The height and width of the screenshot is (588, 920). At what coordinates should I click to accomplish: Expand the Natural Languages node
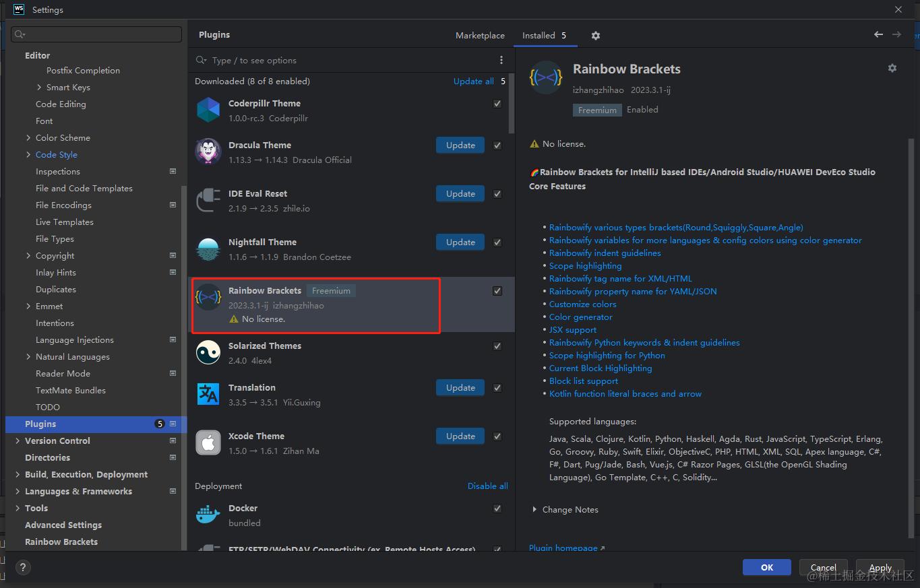coord(28,356)
